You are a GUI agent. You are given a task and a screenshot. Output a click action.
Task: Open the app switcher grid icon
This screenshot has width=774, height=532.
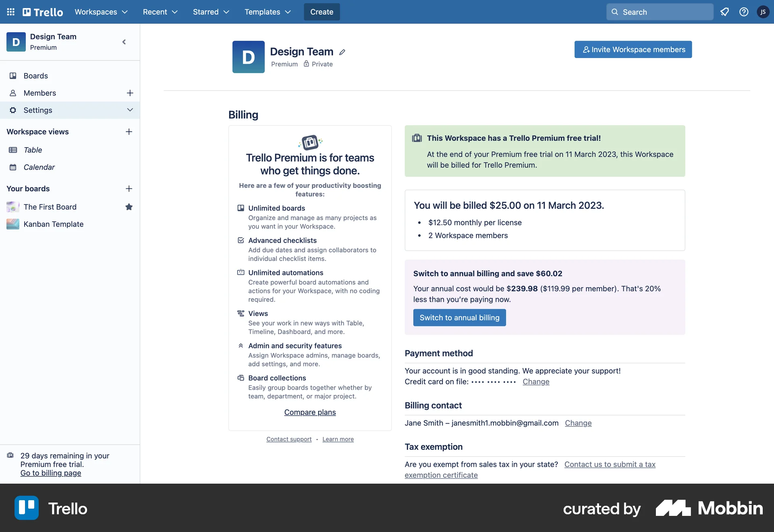10,12
